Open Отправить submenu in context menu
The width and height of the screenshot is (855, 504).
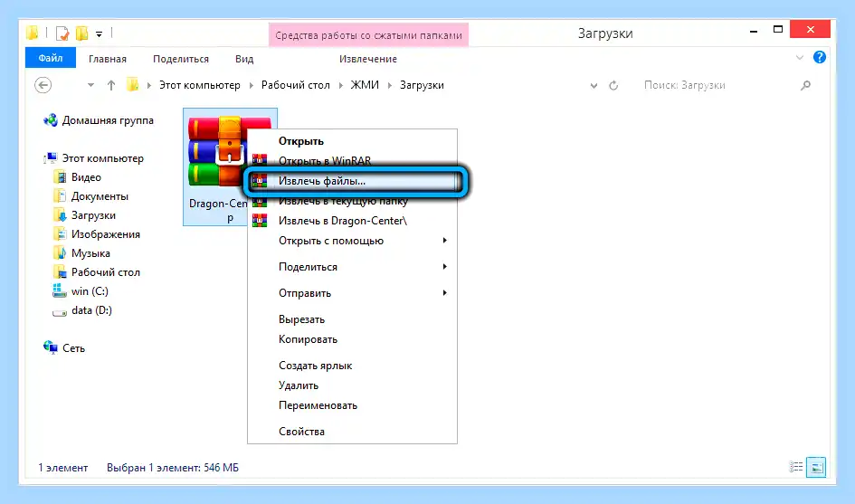(352, 293)
